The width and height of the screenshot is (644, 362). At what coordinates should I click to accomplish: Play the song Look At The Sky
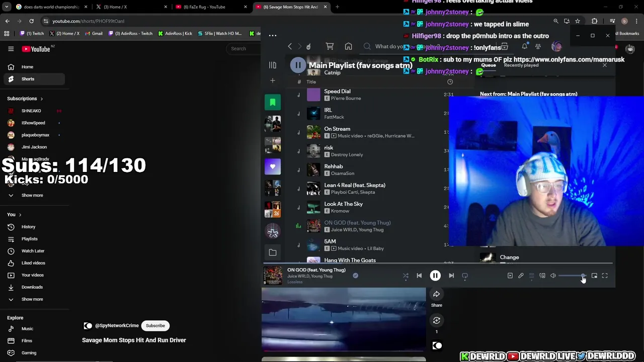343,204
